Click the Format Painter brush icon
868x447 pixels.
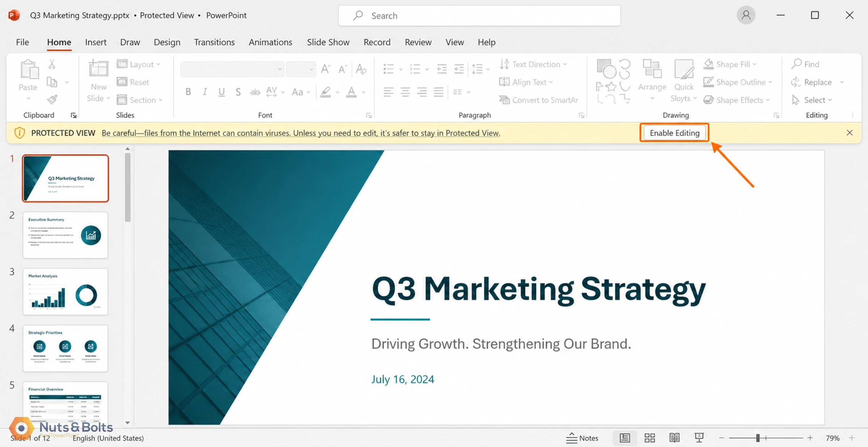click(52, 99)
